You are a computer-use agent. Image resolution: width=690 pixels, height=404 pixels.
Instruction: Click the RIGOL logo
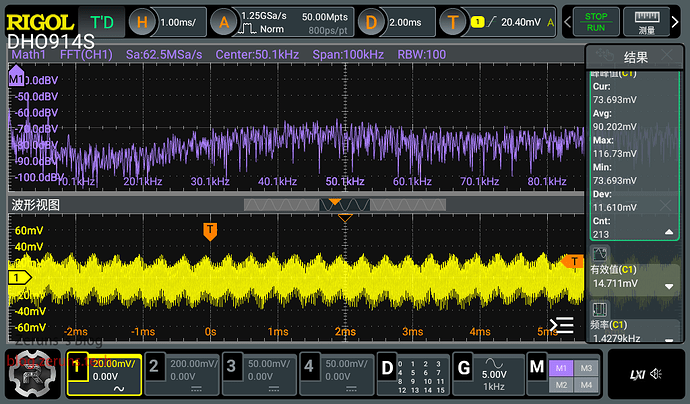pos(40,20)
